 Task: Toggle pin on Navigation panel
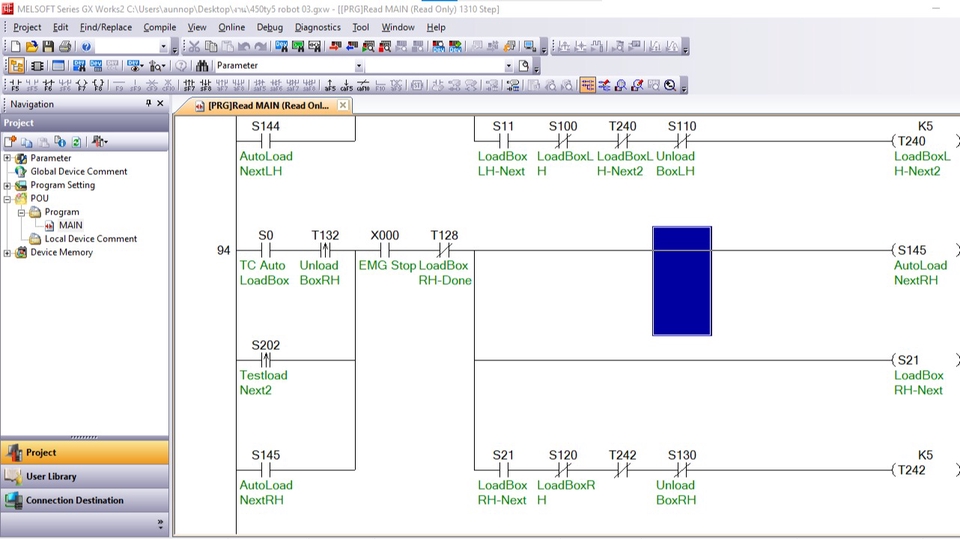point(149,104)
